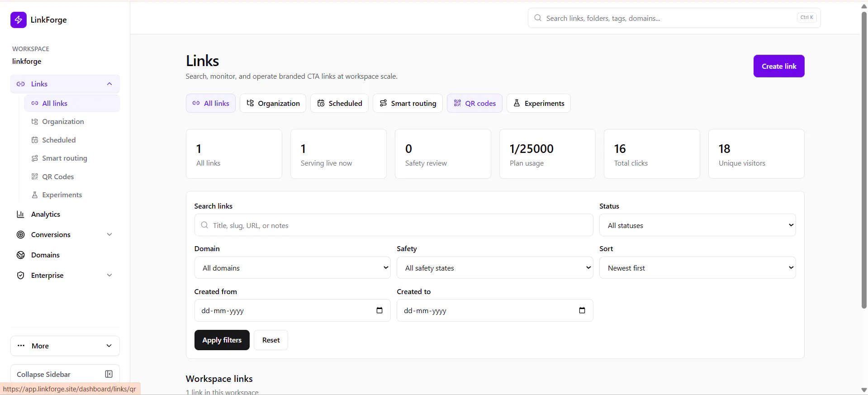
Task: Focus the Title, slug, URL search field
Action: click(394, 225)
